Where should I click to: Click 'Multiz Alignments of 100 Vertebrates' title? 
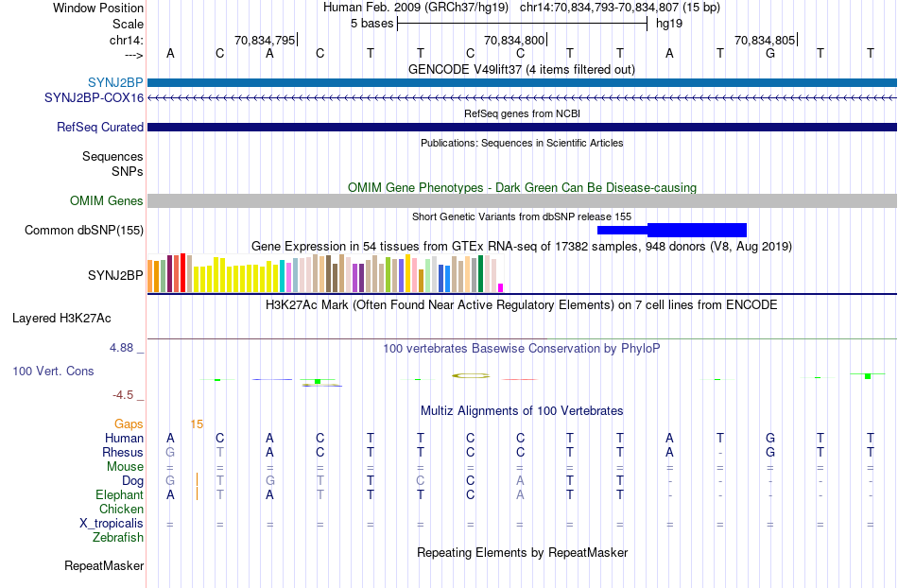coord(522,410)
